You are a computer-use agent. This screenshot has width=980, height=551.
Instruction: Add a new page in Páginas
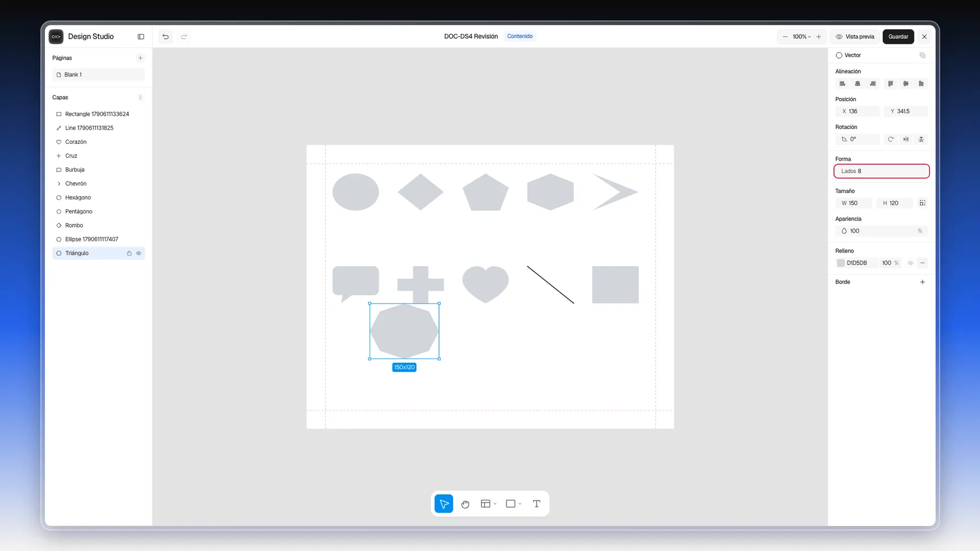[140, 58]
